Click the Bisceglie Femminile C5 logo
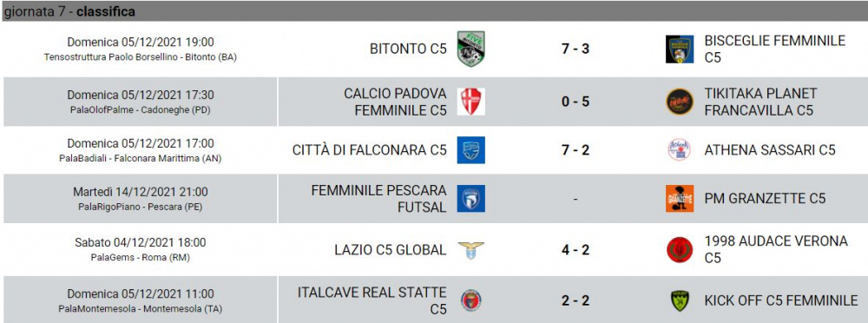 tap(680, 49)
